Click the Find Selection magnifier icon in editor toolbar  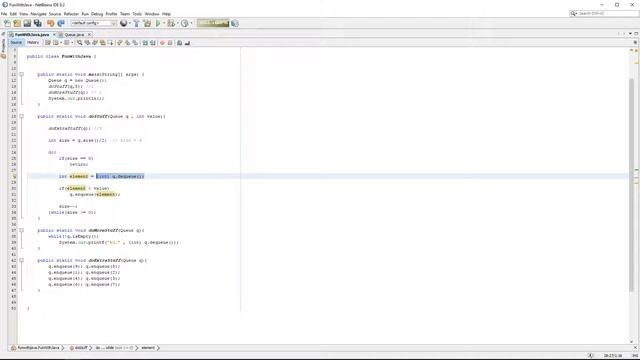[x=80, y=42]
